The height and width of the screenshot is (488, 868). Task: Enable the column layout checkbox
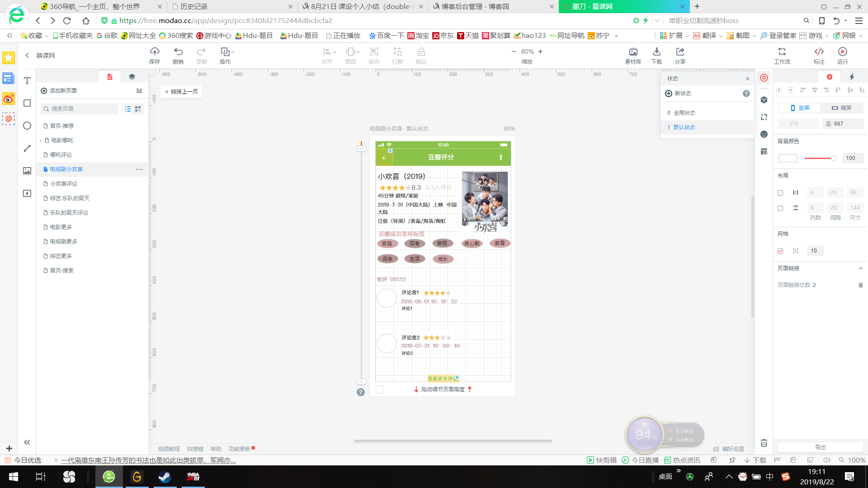780,193
